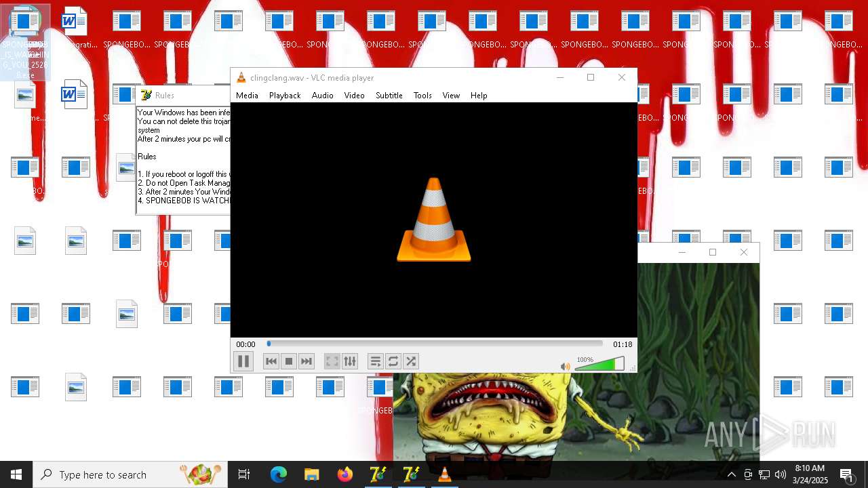Viewport: 868px width, 488px height.
Task: Open the Video menu
Action: tap(354, 96)
